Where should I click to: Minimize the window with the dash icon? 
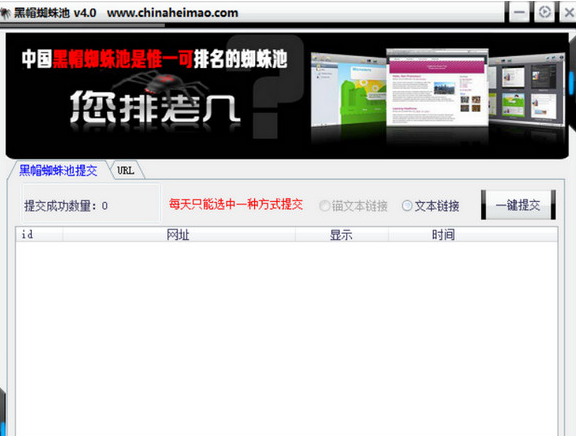click(519, 12)
